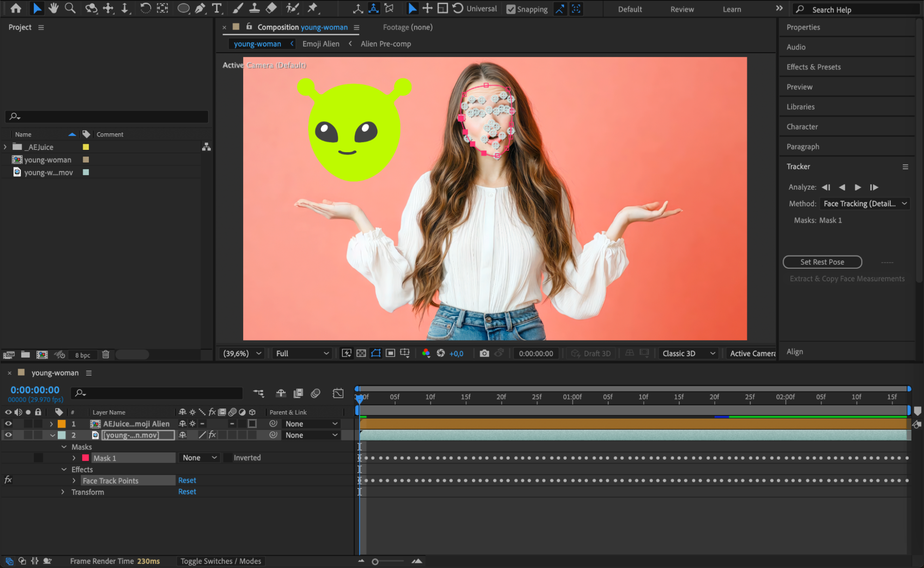Toggle the Inverted checkbox for Mask 1
The height and width of the screenshot is (568, 924).
[x=228, y=458]
